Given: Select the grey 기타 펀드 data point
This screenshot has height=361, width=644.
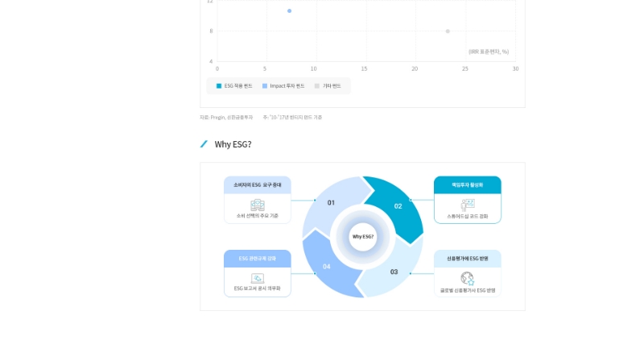Looking at the screenshot, I should coord(448,31).
